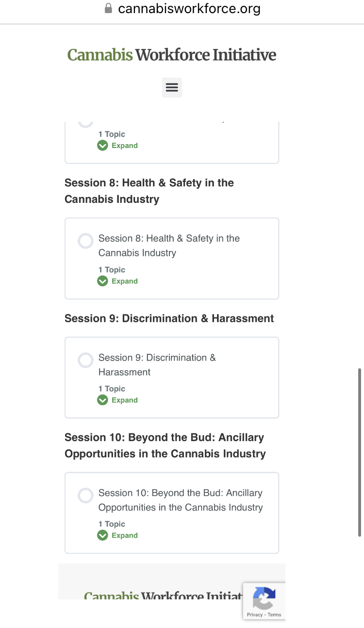Click the page scrollbar thumb

pyautogui.click(x=360, y=452)
